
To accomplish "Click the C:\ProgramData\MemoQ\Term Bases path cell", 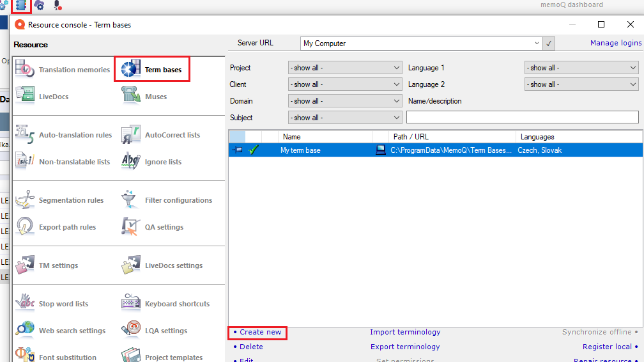I will 451,150.
